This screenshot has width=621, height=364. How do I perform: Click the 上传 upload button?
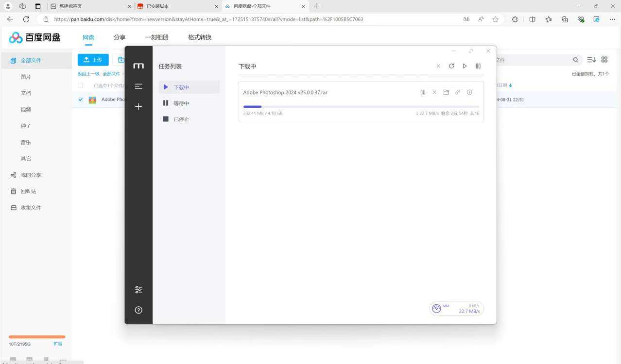[93, 60]
